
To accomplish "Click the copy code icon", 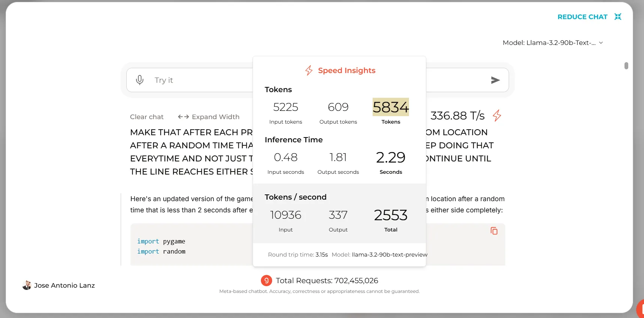I will point(494,231).
